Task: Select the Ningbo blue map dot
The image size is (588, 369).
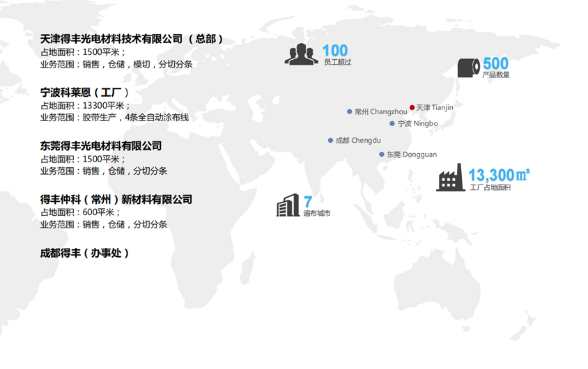Action: 392,123
